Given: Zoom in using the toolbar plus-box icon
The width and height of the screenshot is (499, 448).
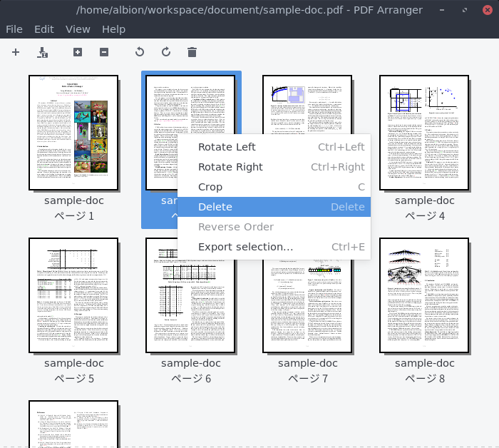Looking at the screenshot, I should [78, 52].
